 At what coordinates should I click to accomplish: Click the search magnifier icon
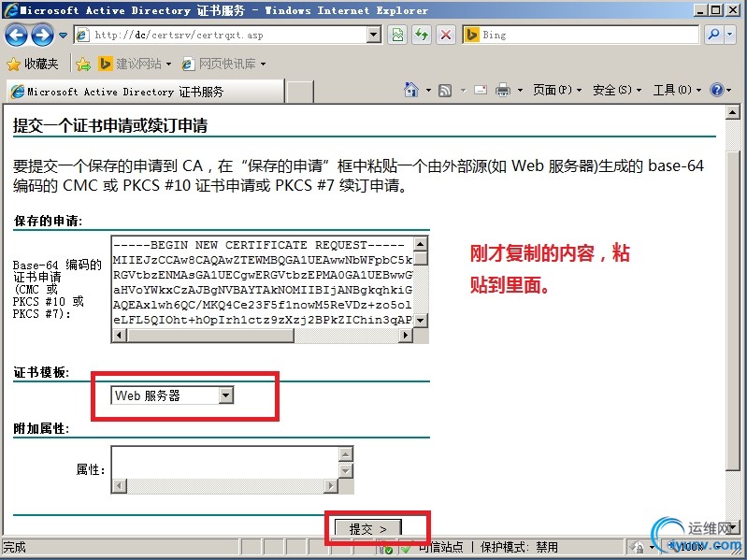point(713,35)
